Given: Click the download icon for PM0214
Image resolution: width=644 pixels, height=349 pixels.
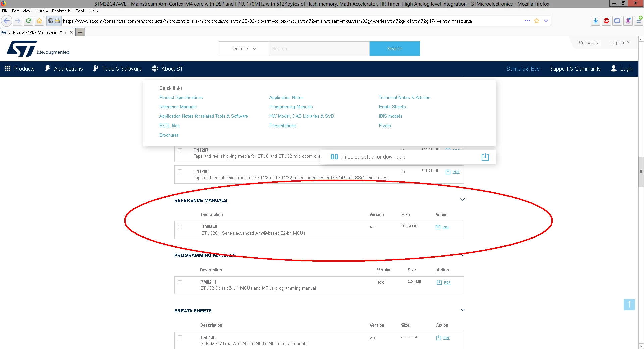Looking at the screenshot, I should point(439,282).
